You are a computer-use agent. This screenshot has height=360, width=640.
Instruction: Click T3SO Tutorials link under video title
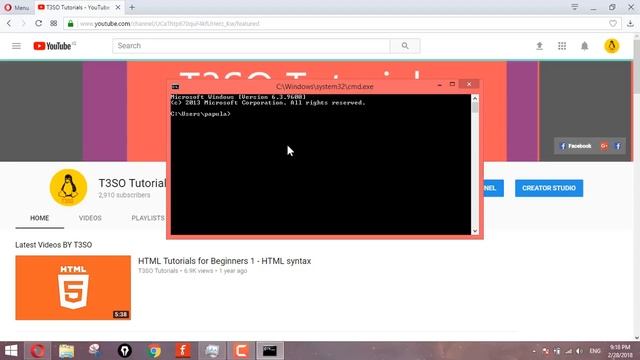click(x=158, y=271)
